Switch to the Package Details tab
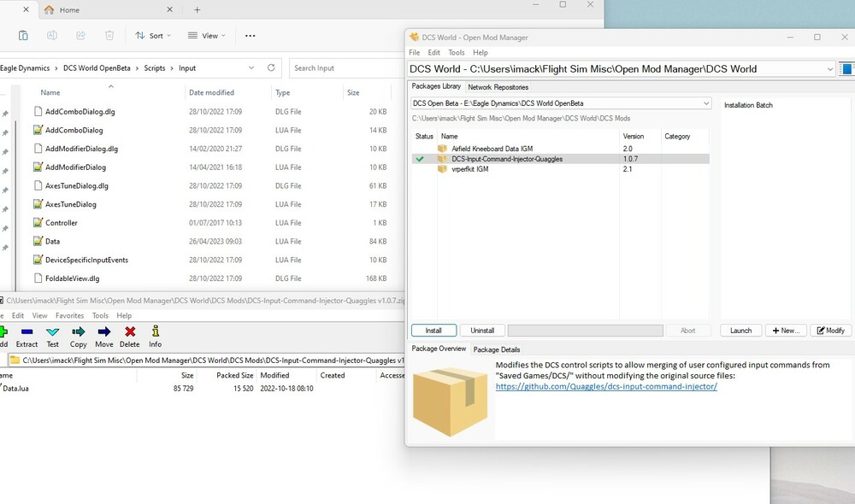The height and width of the screenshot is (504, 855). click(x=496, y=349)
